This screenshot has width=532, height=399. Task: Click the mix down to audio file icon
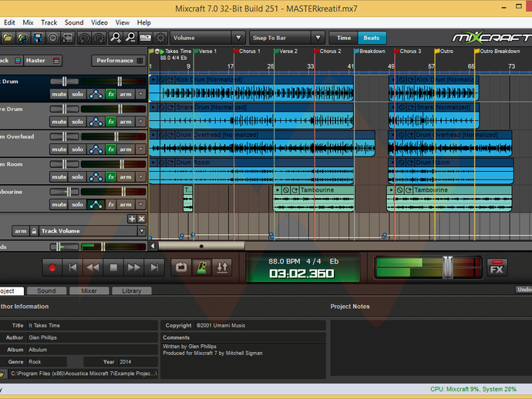(68, 38)
